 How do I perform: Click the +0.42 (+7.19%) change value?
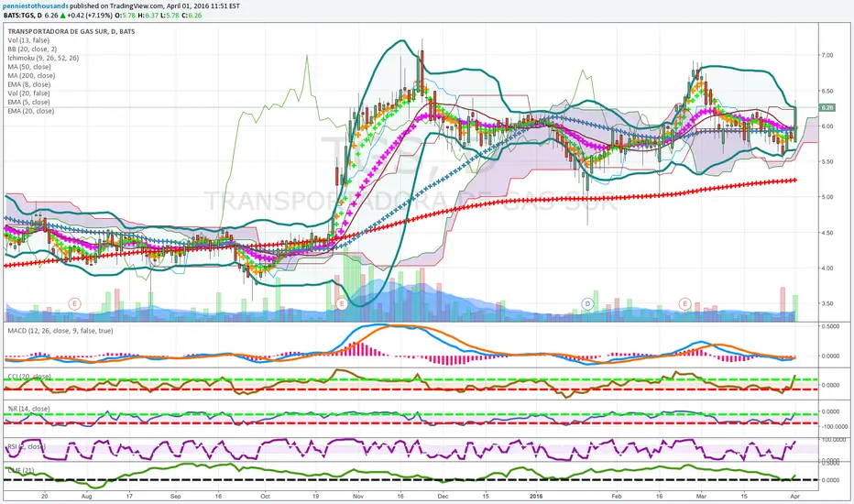tap(90, 16)
